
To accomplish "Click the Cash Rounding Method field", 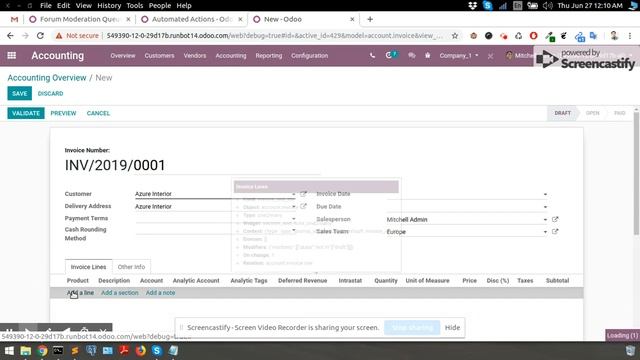I will [x=215, y=230].
